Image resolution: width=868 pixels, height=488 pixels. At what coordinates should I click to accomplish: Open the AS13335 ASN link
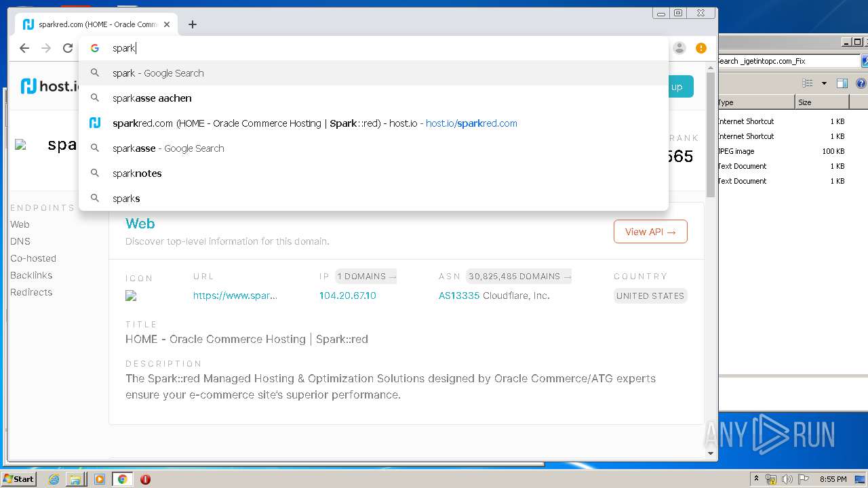(x=459, y=296)
